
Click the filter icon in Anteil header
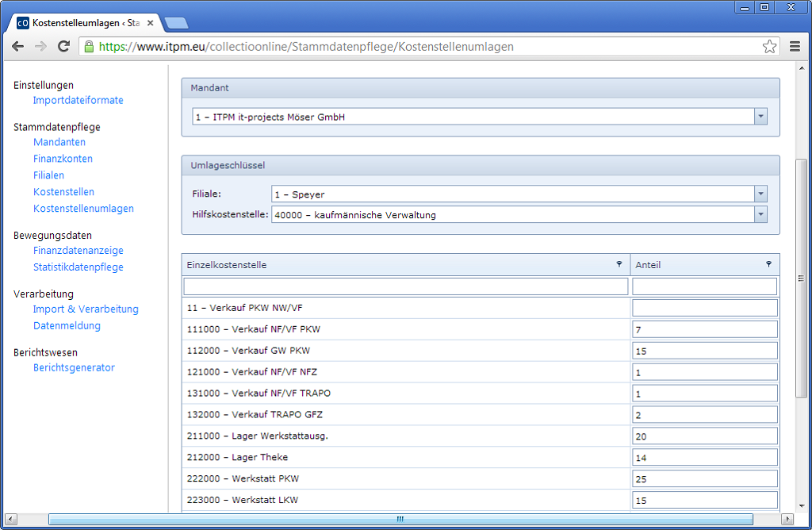coord(768,264)
